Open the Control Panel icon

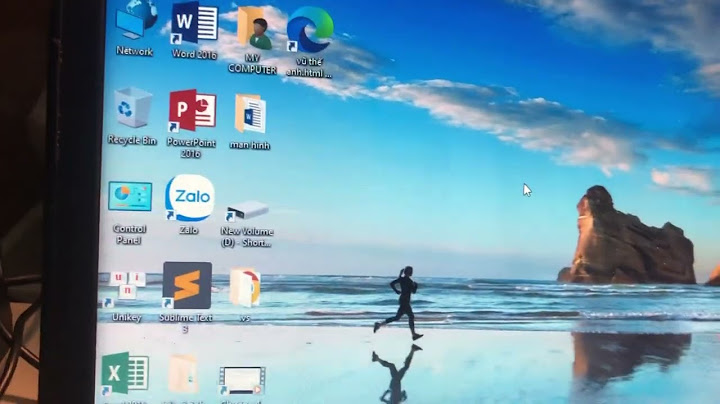pos(130,196)
